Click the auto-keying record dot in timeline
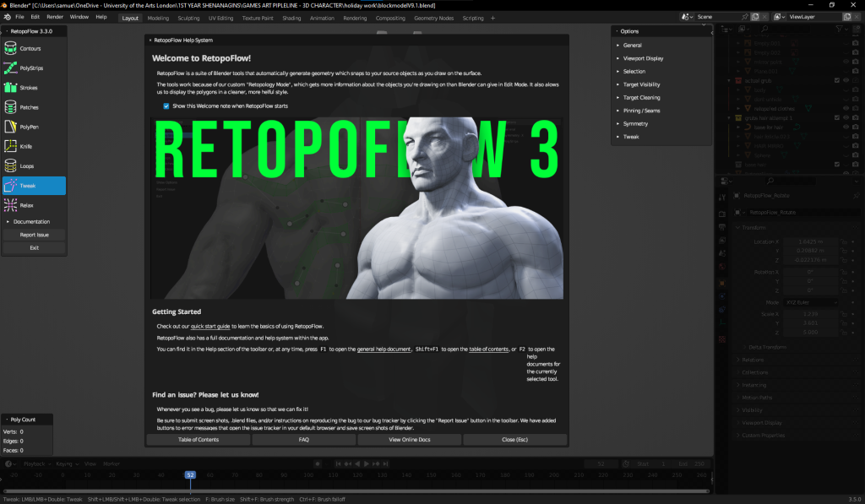 [x=318, y=463]
